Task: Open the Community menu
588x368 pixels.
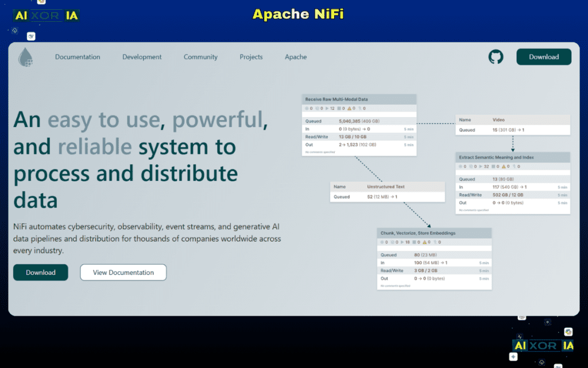Action: 200,57
